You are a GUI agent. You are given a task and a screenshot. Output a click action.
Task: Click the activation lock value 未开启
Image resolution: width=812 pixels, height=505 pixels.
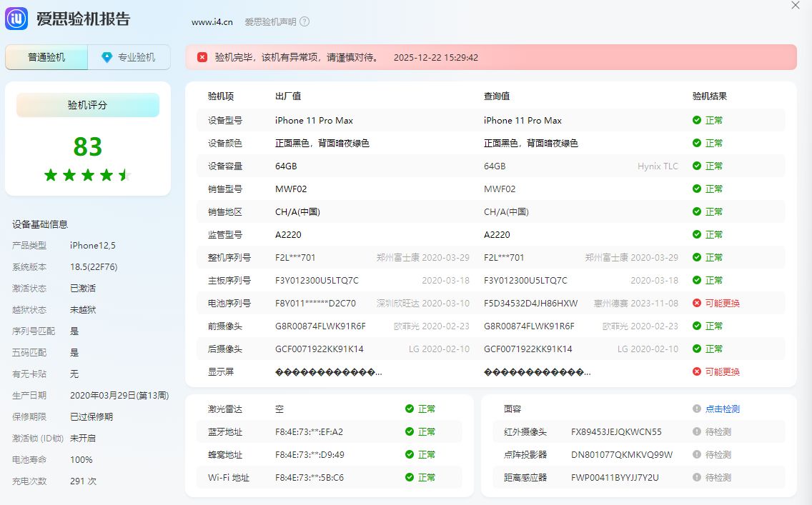83,439
